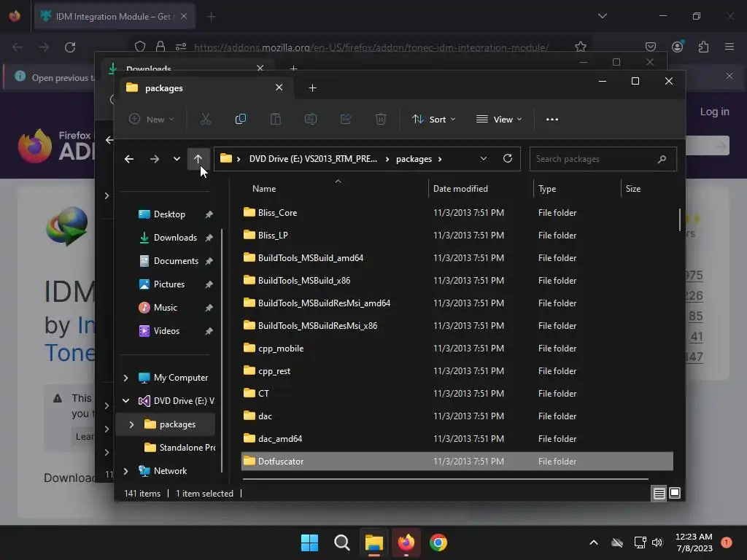
Task: Refresh the packages folder view
Action: 508,158
